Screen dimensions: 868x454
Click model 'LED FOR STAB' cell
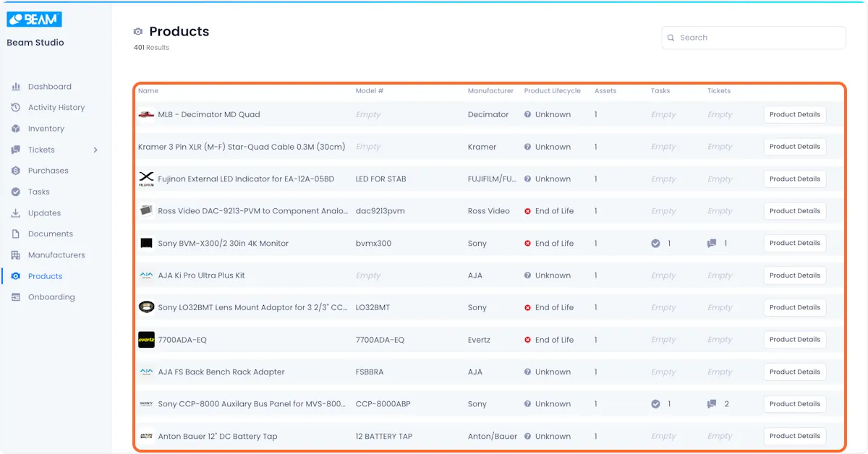click(x=381, y=179)
